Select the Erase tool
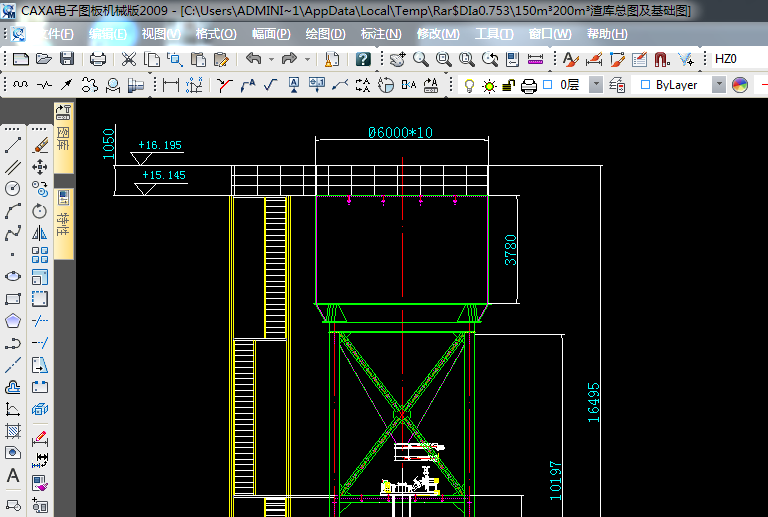768x517 pixels. 40,145
